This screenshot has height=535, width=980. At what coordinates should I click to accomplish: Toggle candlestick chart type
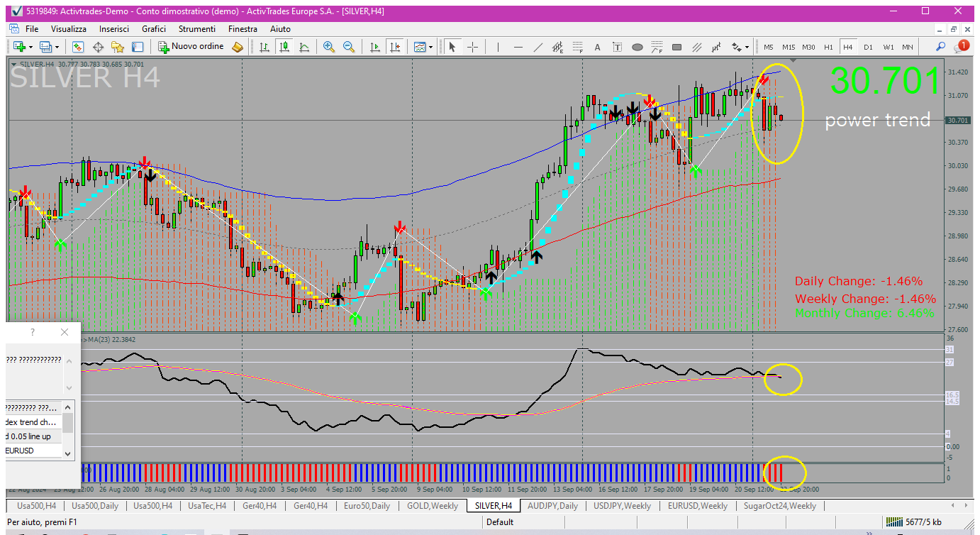284,47
